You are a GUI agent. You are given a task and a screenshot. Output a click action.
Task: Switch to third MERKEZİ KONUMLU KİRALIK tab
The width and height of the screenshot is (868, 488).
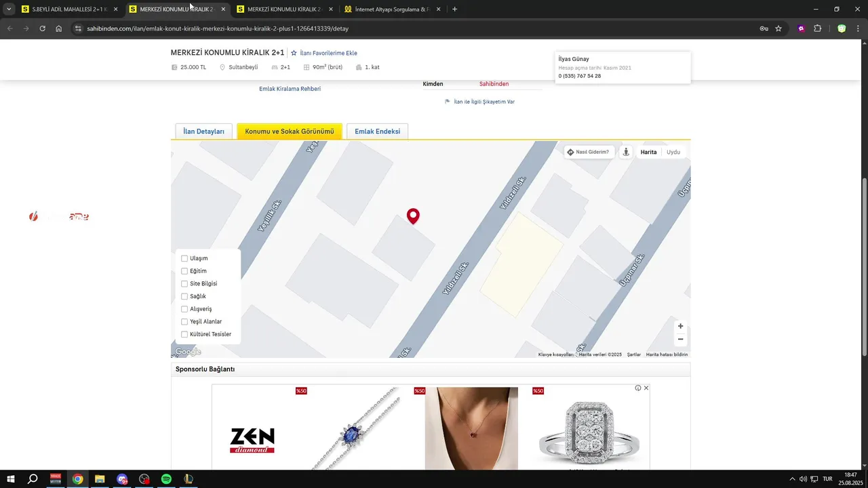pyautogui.click(x=285, y=9)
